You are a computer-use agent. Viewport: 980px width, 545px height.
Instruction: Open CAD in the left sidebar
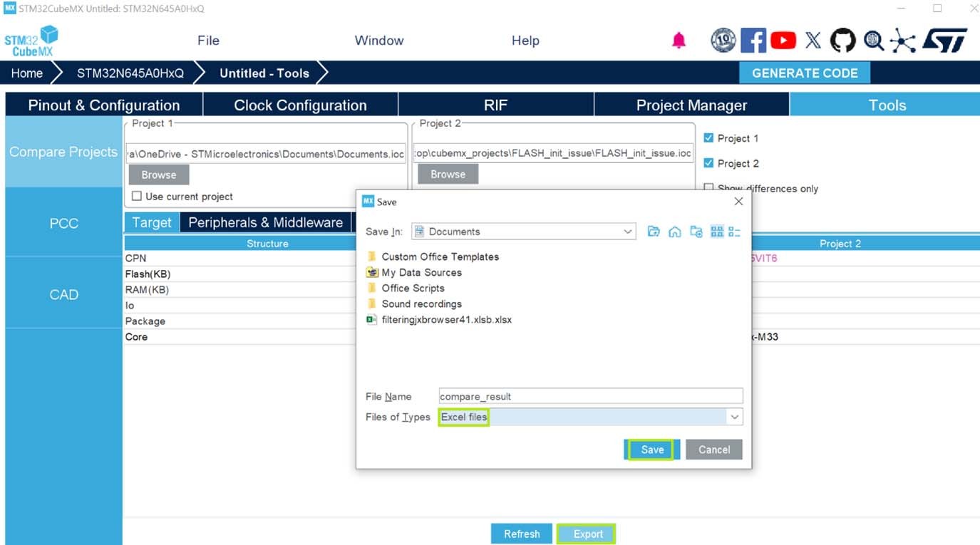tap(63, 294)
